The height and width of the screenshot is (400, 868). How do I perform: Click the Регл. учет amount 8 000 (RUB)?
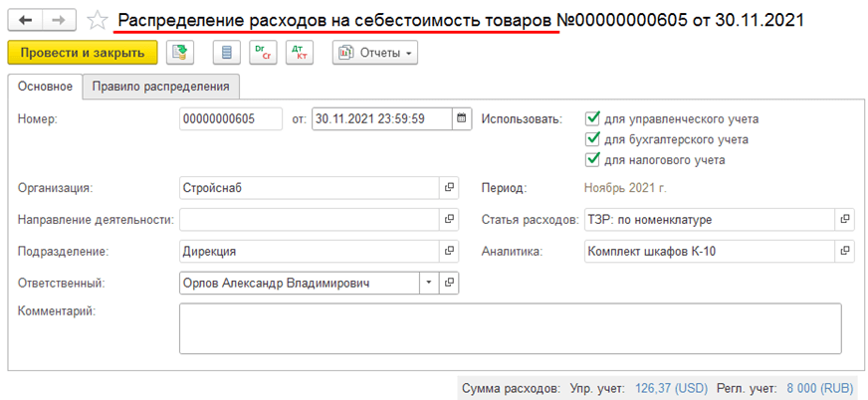click(821, 388)
